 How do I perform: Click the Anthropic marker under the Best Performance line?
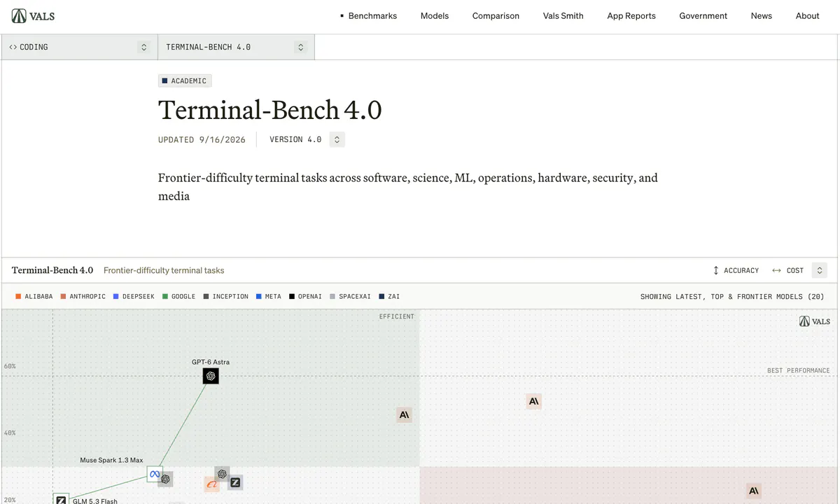pyautogui.click(x=534, y=401)
